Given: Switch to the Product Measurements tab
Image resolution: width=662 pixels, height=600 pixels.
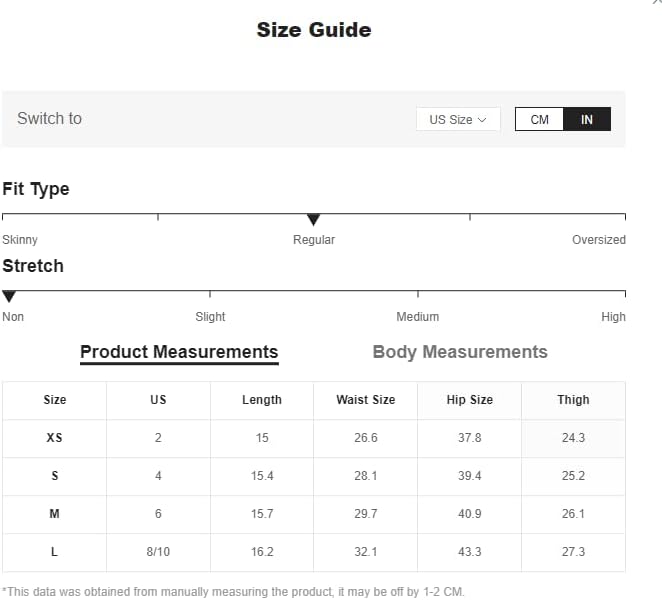Looking at the screenshot, I should tap(179, 352).
